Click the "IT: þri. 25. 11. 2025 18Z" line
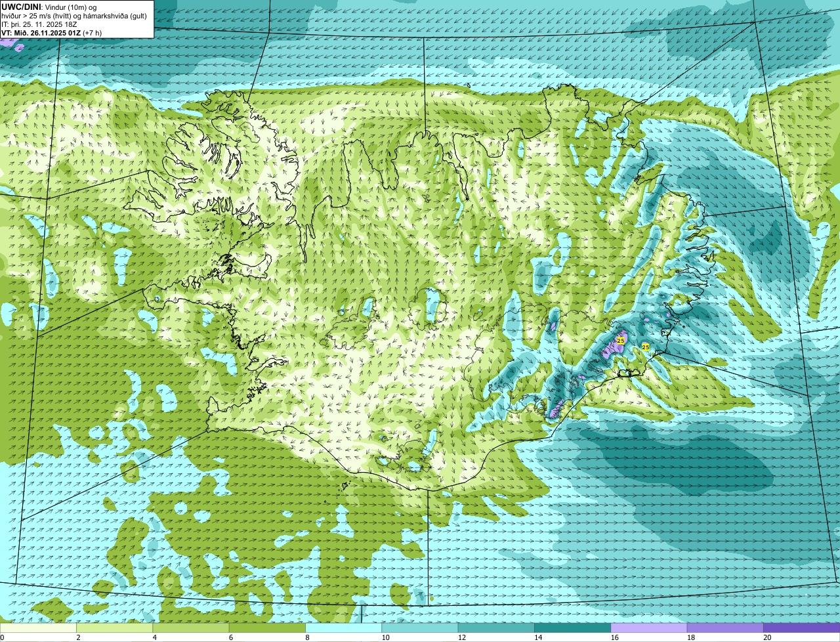This screenshot has width=840, height=642. [39, 24]
